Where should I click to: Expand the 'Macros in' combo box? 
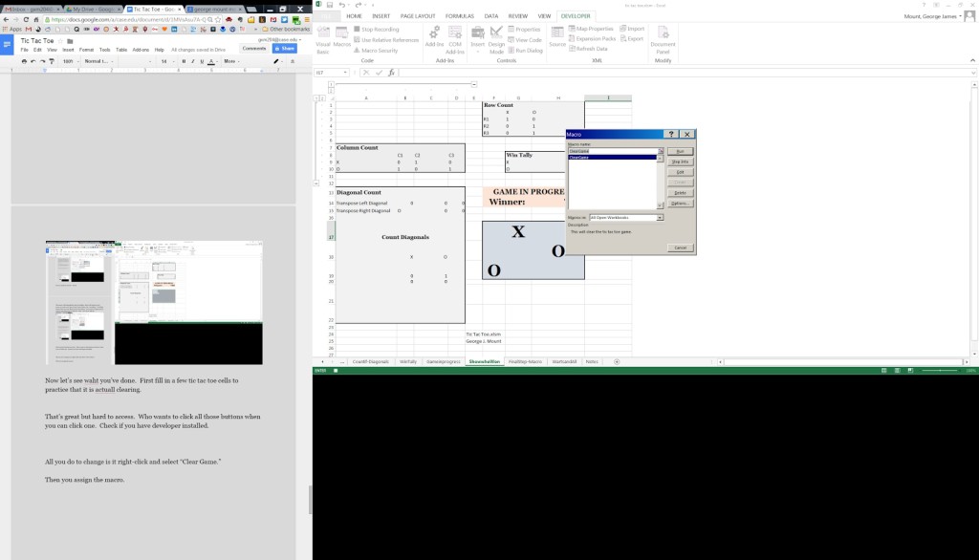point(660,218)
